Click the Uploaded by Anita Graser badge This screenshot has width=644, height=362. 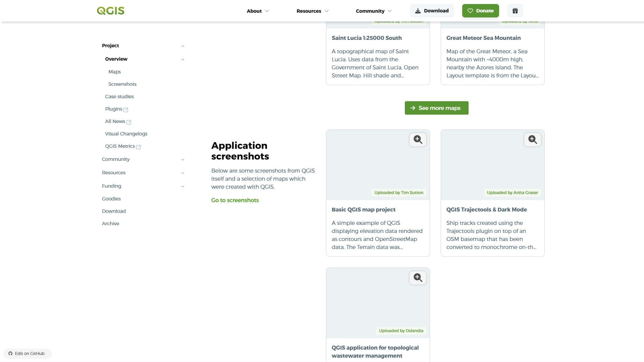click(x=513, y=193)
